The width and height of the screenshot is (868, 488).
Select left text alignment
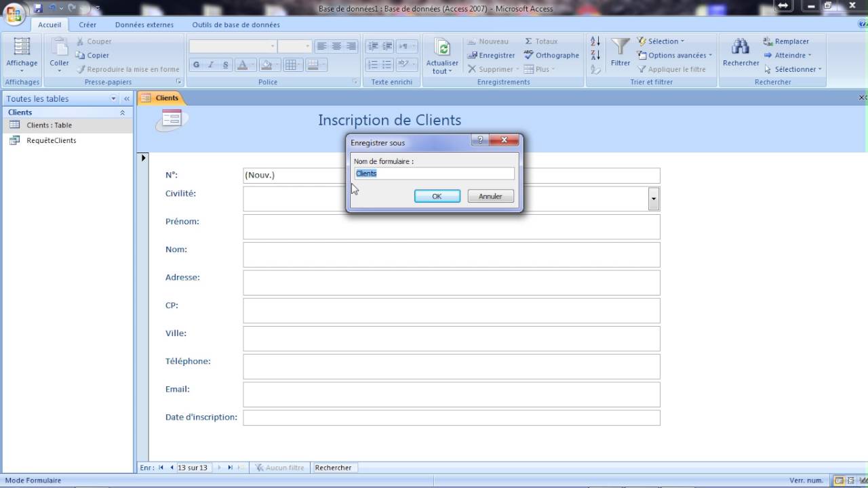[321, 46]
